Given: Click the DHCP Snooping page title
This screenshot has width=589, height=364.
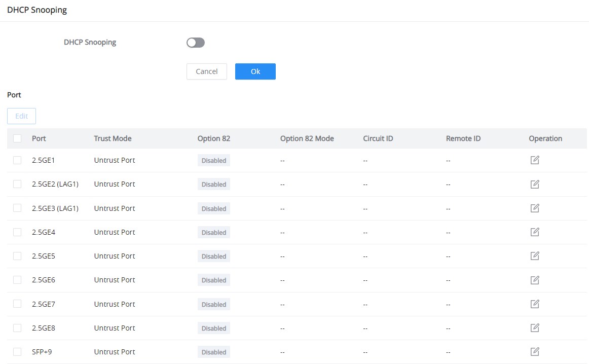Looking at the screenshot, I should click(37, 10).
